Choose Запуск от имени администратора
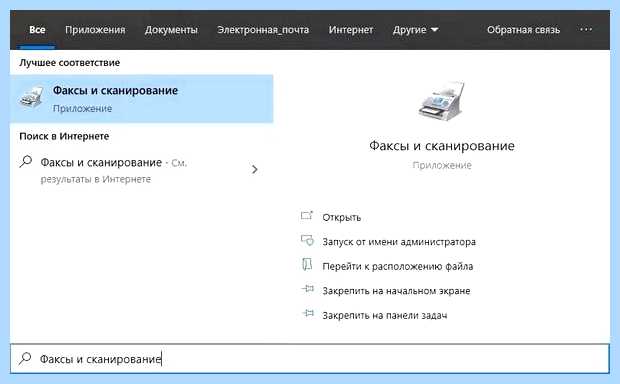 [x=399, y=242]
